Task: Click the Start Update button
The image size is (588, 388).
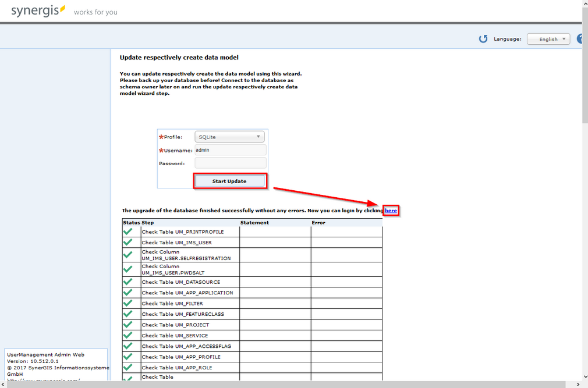Action: pyautogui.click(x=229, y=181)
